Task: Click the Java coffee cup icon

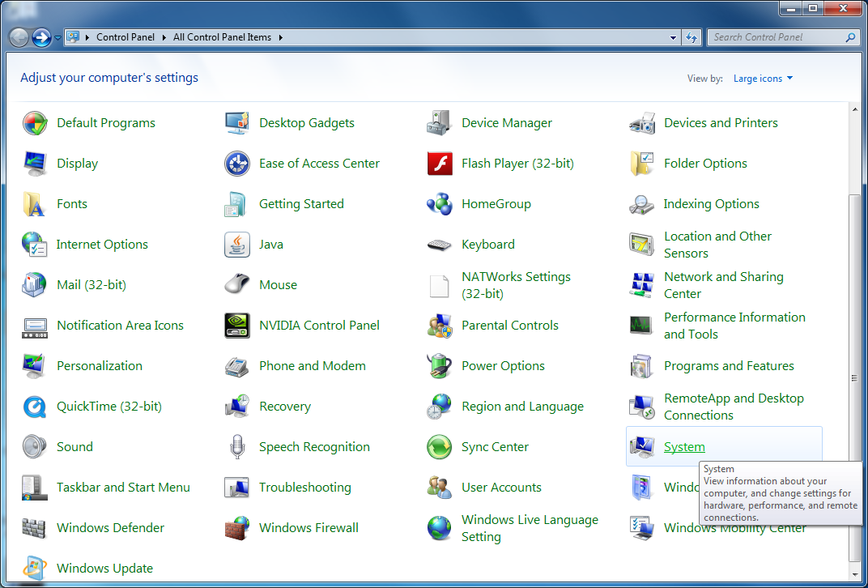Action: point(237,244)
